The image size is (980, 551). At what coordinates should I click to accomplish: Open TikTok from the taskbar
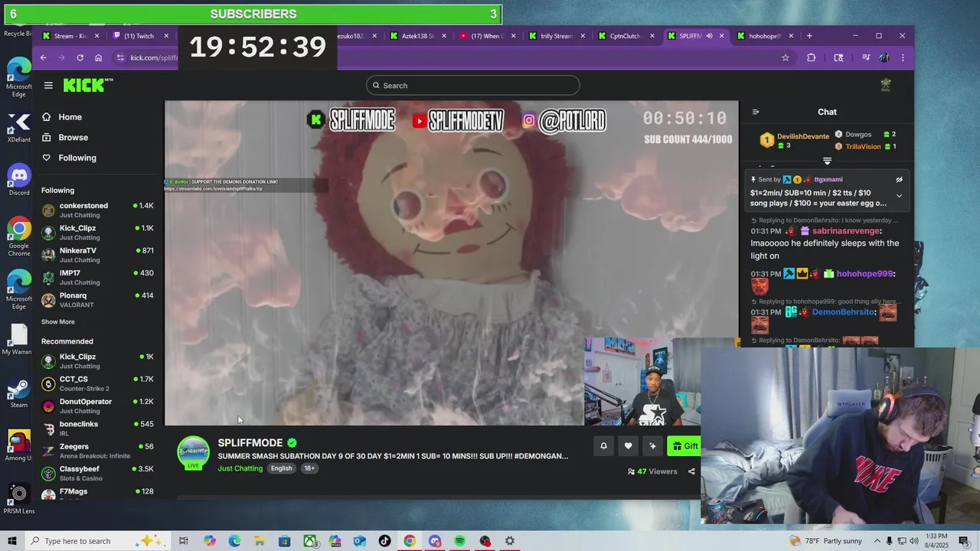click(384, 541)
